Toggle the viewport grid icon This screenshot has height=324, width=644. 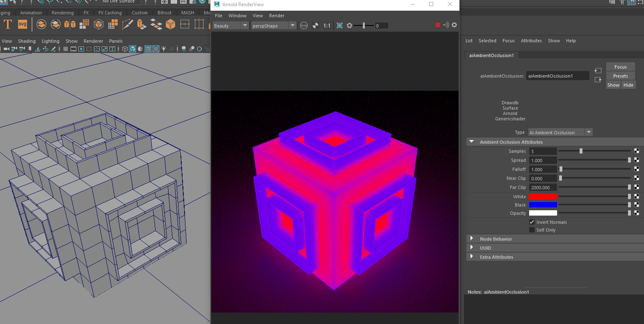(66, 49)
